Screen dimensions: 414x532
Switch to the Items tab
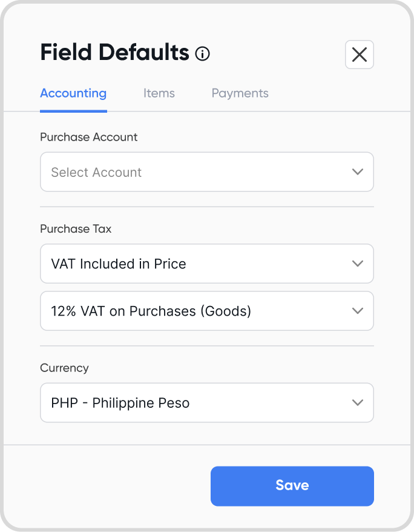(159, 93)
